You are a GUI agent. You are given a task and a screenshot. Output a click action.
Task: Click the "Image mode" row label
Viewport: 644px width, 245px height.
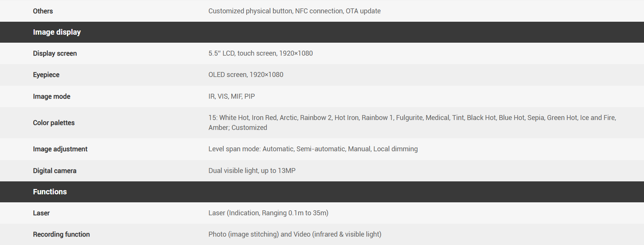(x=52, y=96)
